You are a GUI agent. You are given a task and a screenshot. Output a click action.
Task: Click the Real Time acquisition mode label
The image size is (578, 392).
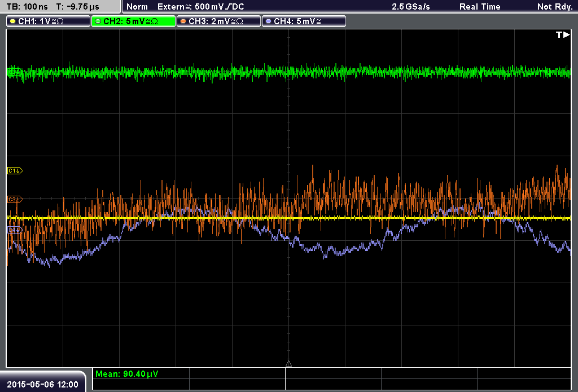coord(480,7)
